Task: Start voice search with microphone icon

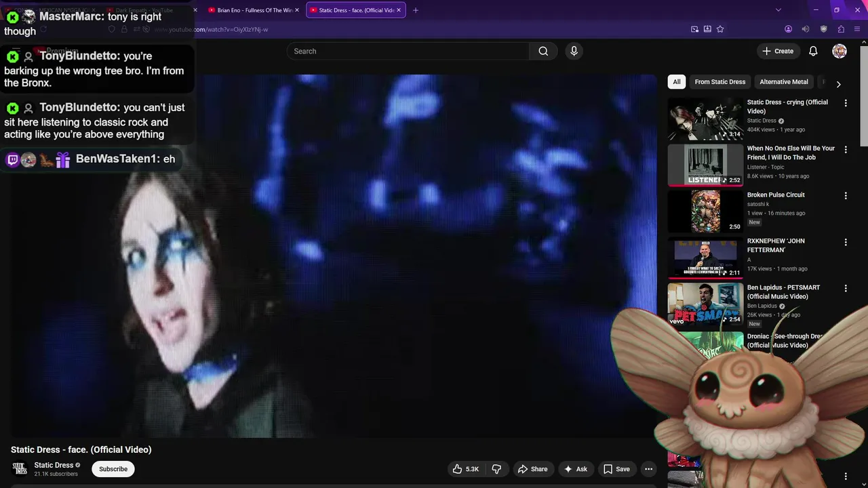Action: coord(574,51)
